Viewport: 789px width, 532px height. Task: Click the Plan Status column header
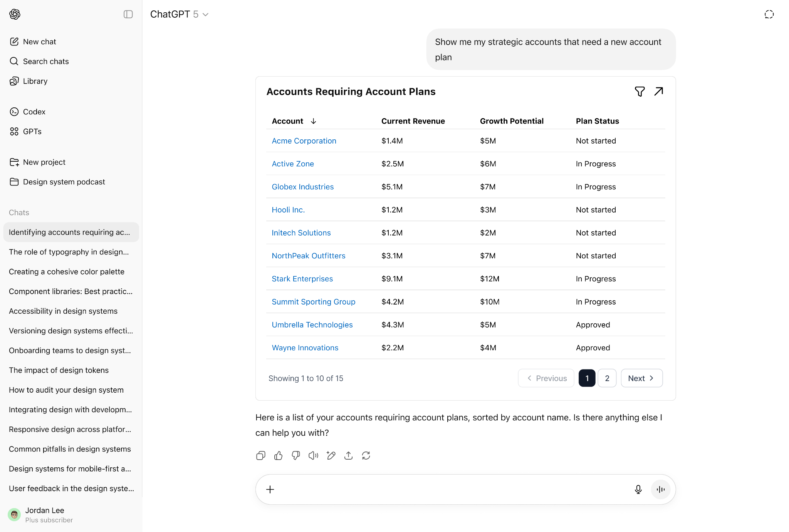[x=597, y=121]
